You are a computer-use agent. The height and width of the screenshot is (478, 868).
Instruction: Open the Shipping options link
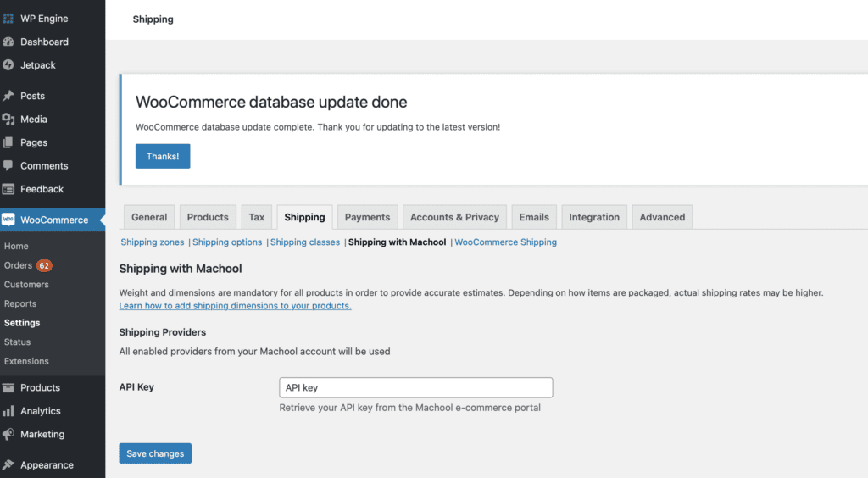(227, 242)
